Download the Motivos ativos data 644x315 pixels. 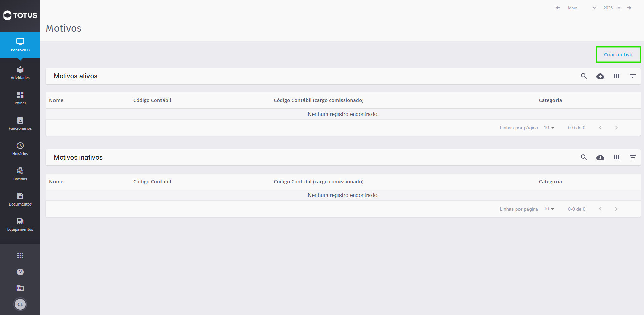pos(600,76)
